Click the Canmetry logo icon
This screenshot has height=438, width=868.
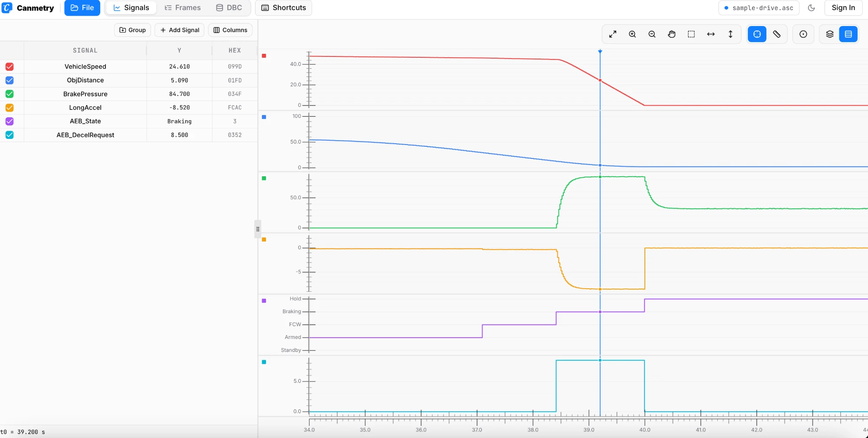[x=7, y=8]
